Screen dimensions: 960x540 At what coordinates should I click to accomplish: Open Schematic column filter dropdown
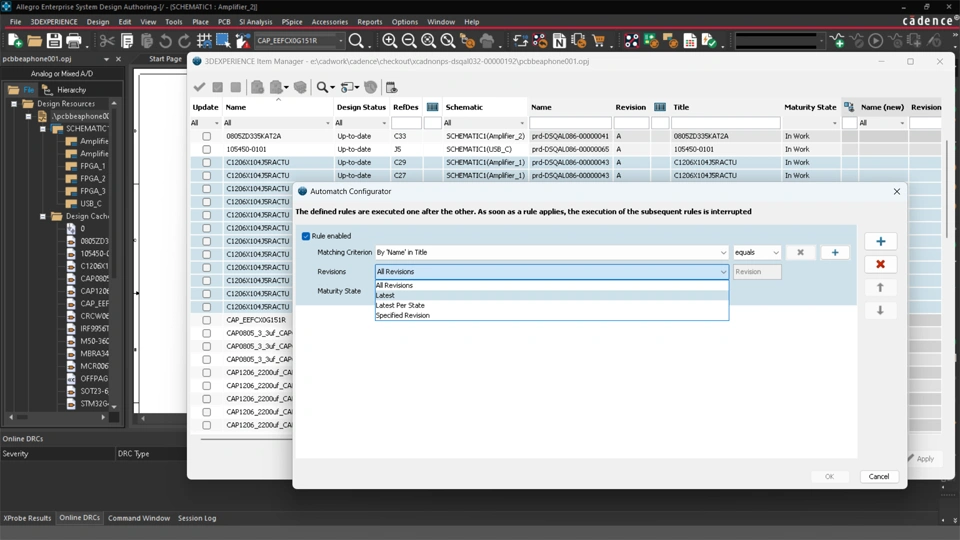click(522, 123)
